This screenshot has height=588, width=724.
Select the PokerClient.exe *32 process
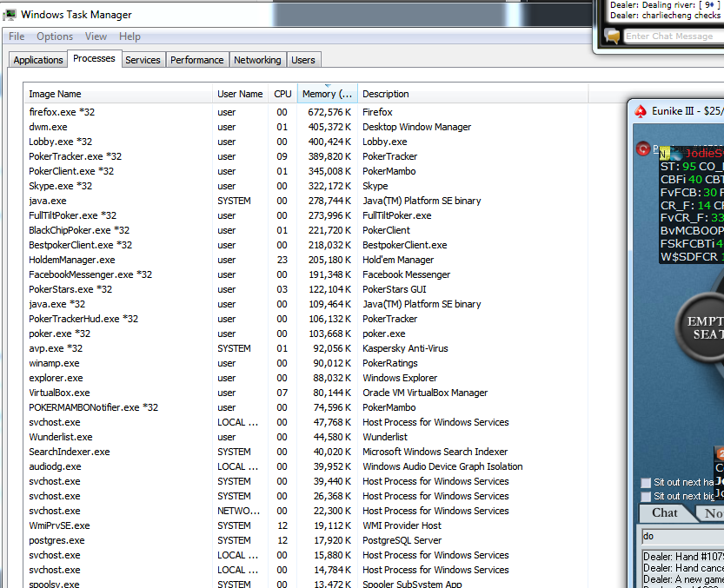point(306,171)
